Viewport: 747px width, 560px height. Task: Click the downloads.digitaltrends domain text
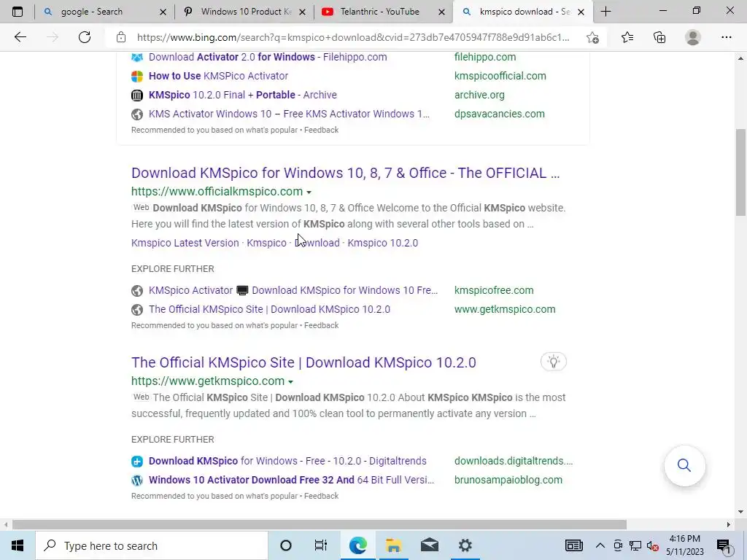[514, 461]
